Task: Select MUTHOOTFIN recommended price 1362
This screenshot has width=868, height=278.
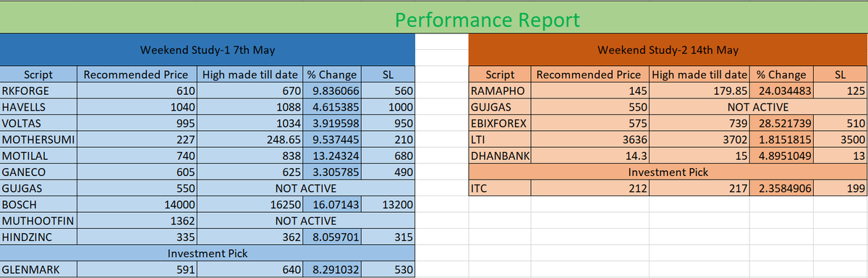Action: tap(137, 220)
